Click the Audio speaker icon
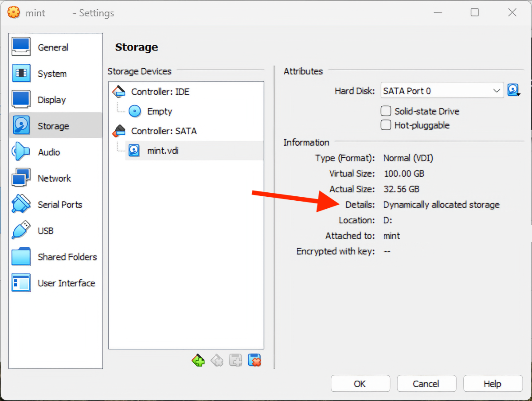 (21, 152)
